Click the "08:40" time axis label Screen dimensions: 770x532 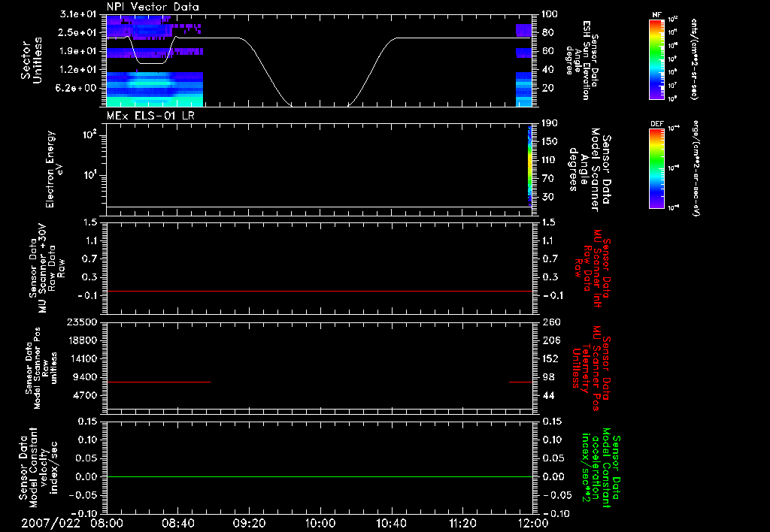[x=177, y=523]
